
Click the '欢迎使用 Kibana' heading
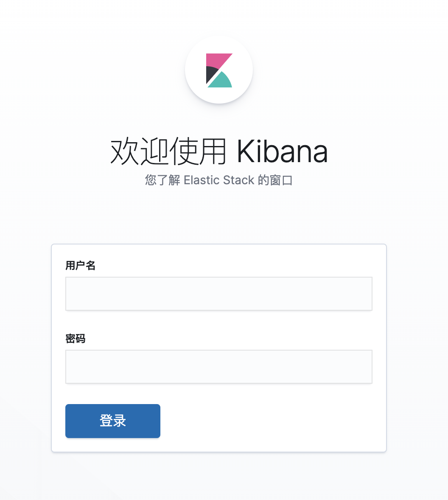coord(219,152)
